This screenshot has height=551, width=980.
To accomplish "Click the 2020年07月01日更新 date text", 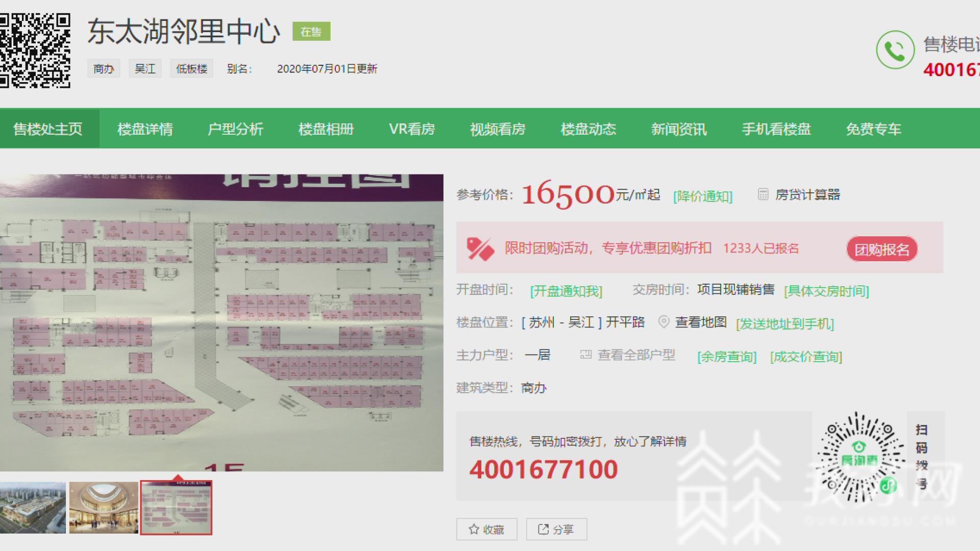I will 327,69.
